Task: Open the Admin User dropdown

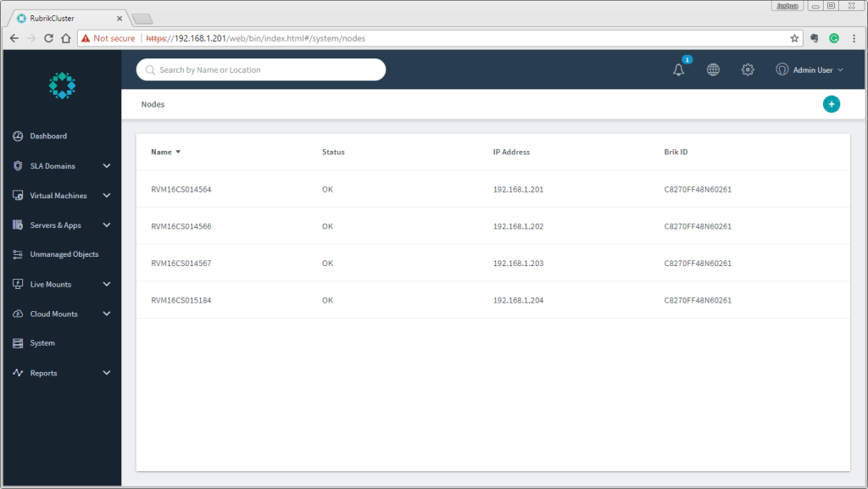Action: tap(810, 69)
